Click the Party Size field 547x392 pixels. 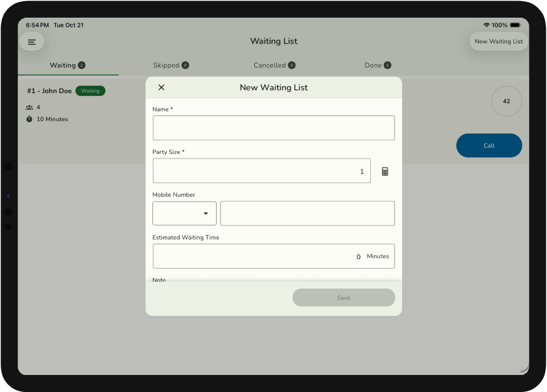pos(262,171)
